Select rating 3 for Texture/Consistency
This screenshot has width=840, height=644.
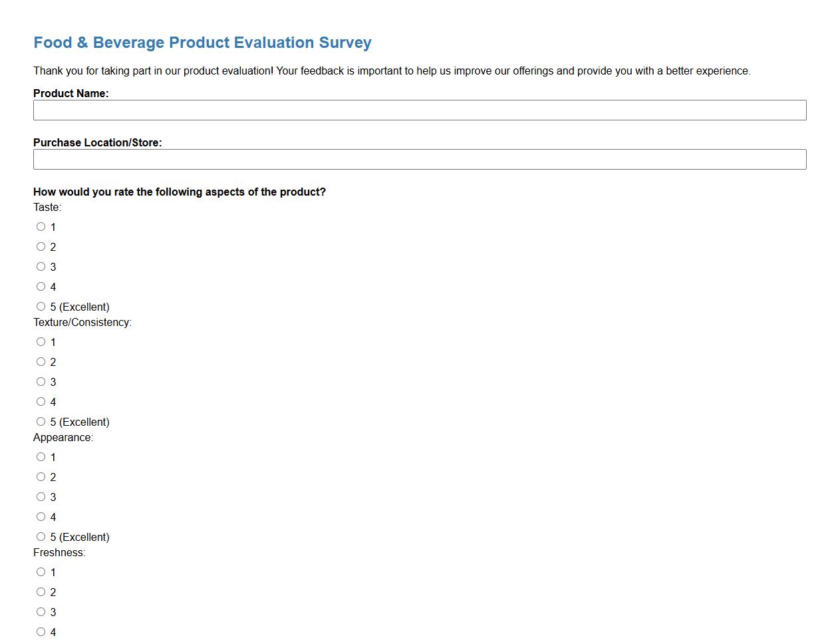click(41, 381)
